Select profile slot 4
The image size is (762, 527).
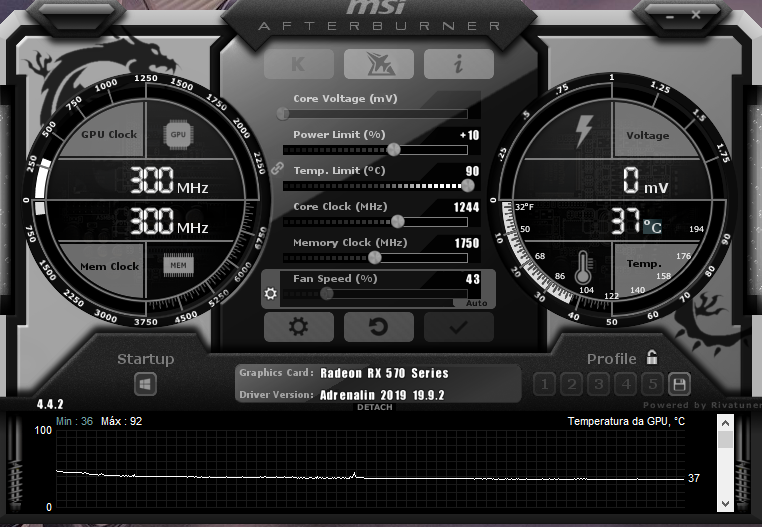point(626,385)
